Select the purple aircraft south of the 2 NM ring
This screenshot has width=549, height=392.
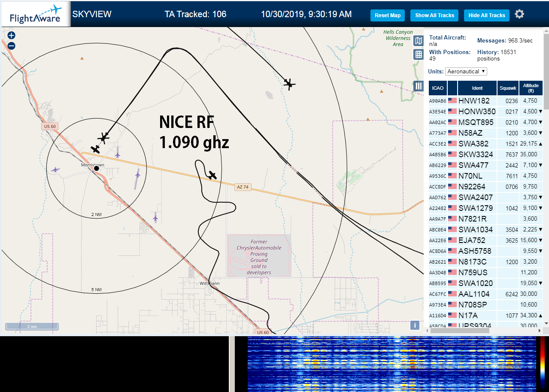155,218
